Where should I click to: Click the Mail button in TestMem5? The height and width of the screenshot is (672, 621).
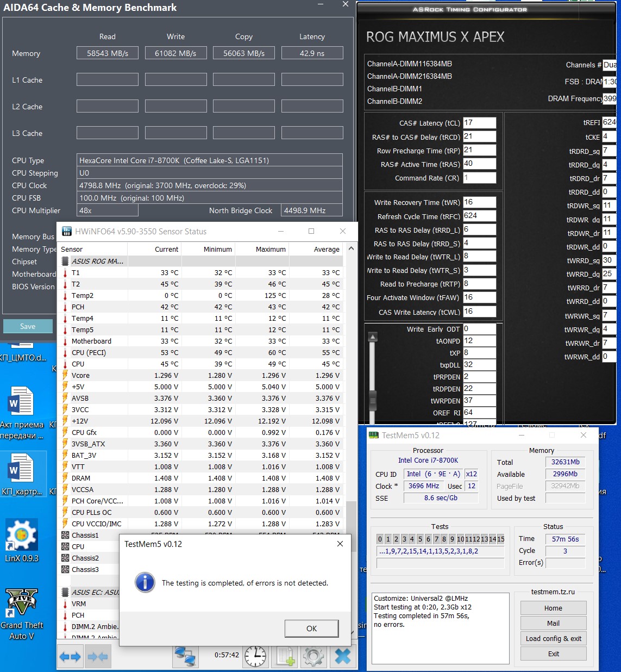[x=553, y=623]
